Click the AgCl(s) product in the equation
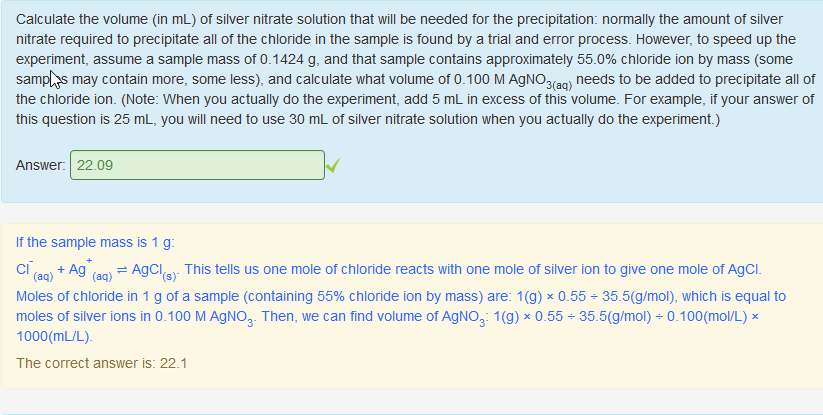Viewport: 823px width, 415px height. tap(153, 271)
